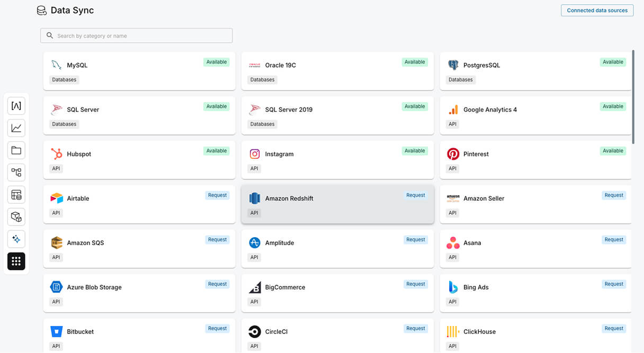Screen dimensions: 644x353
Task: Click the Azure Blob Storage logo
Action: (x=56, y=287)
